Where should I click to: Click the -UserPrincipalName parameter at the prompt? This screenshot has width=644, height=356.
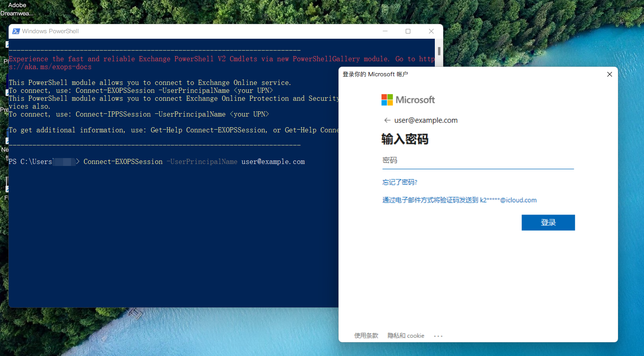(x=202, y=162)
